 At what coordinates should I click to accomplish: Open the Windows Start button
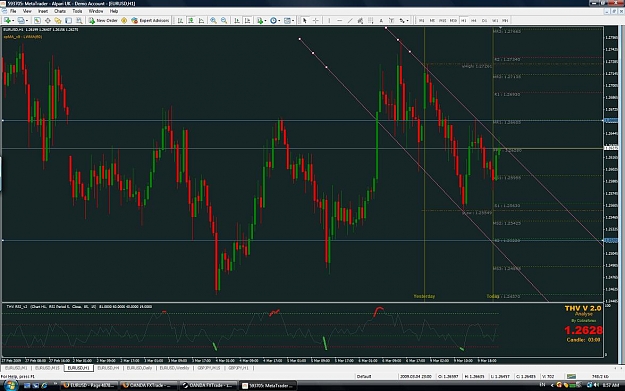(10, 385)
